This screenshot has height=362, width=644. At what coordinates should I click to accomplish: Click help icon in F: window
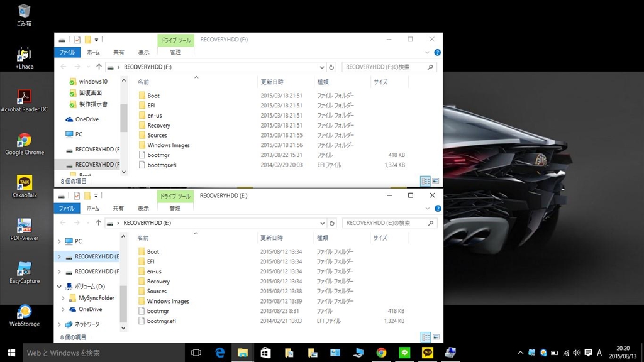coord(438,53)
